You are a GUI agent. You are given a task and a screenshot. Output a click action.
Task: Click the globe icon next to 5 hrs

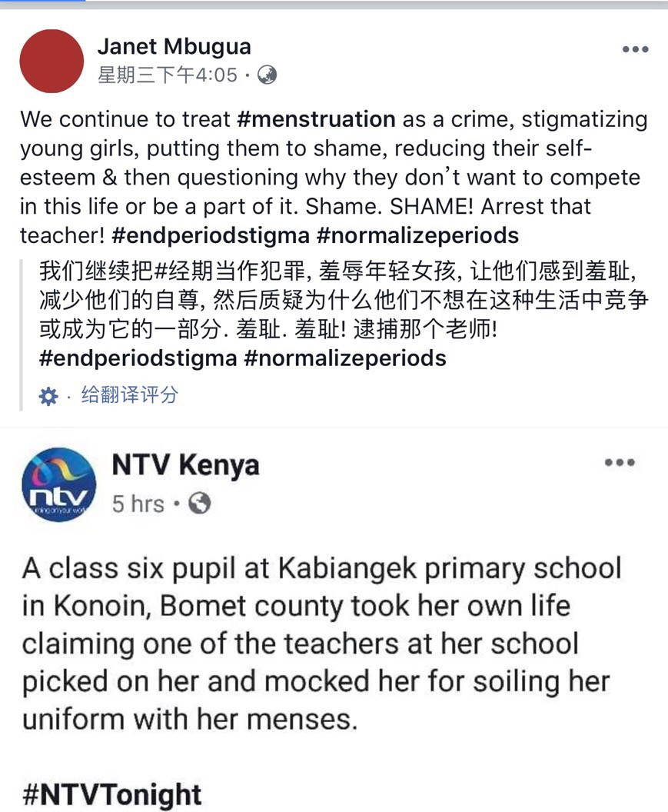tap(200, 503)
